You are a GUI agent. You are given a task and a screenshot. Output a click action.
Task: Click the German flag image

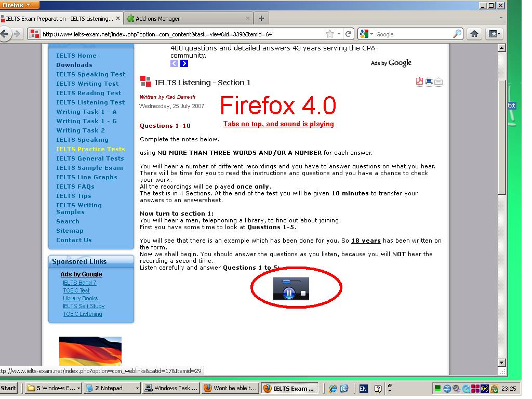point(90,351)
